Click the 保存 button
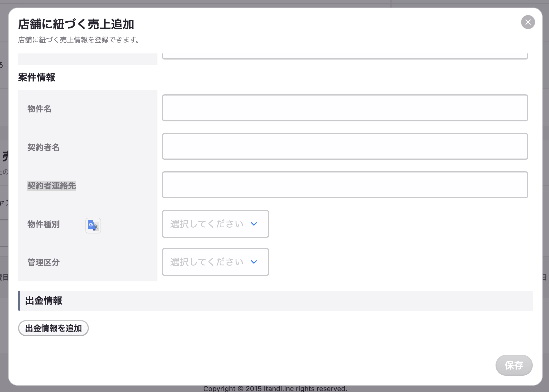 (514, 365)
